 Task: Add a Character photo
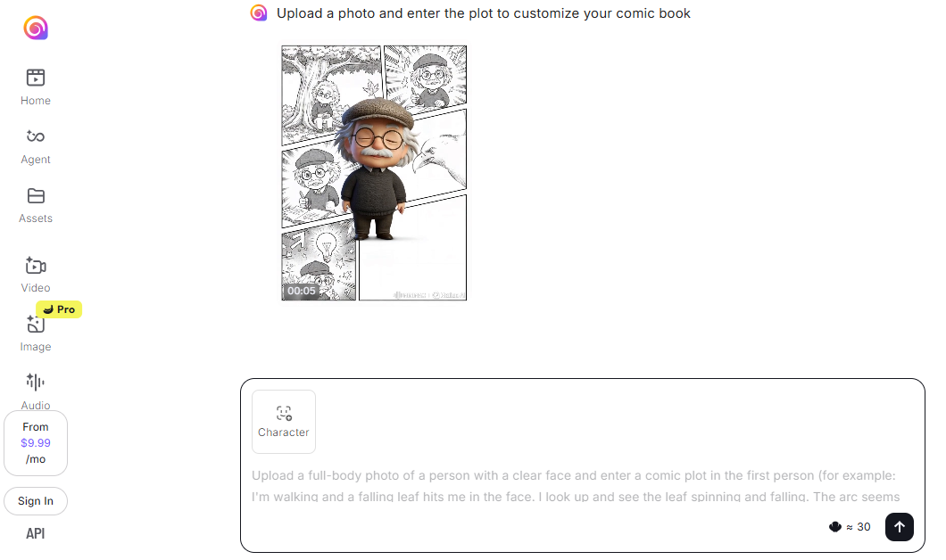click(x=284, y=422)
